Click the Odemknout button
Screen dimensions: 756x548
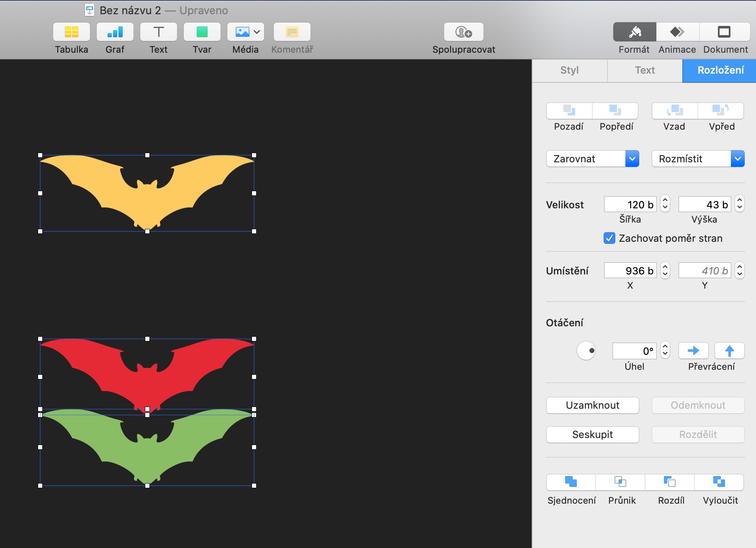[x=698, y=405]
